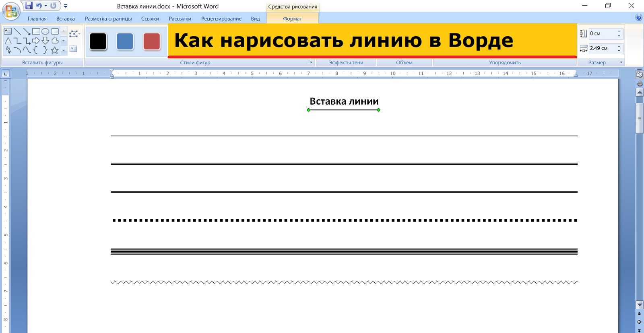Viewport: 644px width, 333px height.
Task: Expand the full shapes gallery
Action: coord(64,50)
